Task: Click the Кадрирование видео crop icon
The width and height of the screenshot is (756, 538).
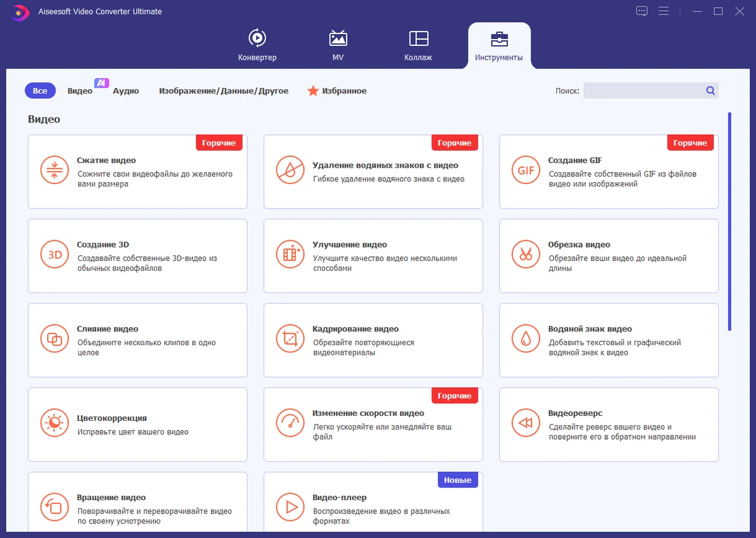Action: click(x=290, y=339)
